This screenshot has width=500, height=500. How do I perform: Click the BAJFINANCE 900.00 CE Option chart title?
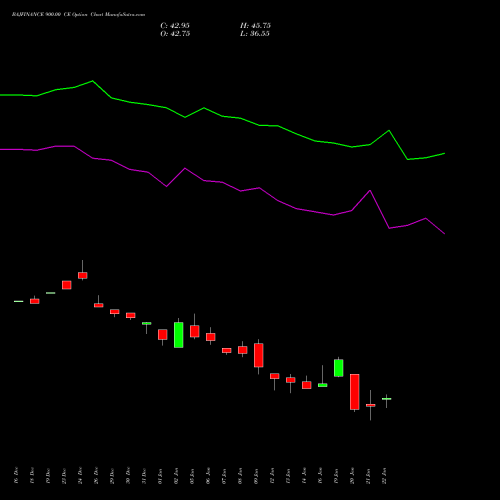pos(78,15)
